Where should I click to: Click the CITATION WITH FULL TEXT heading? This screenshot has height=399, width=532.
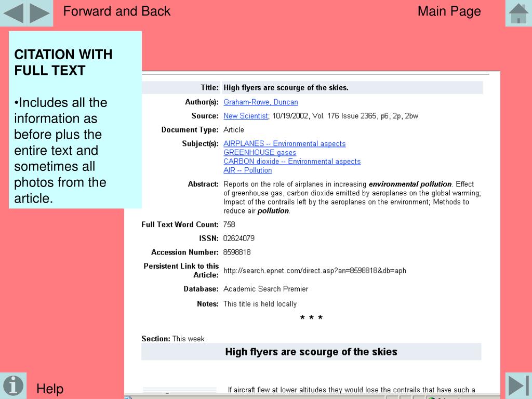coord(63,62)
